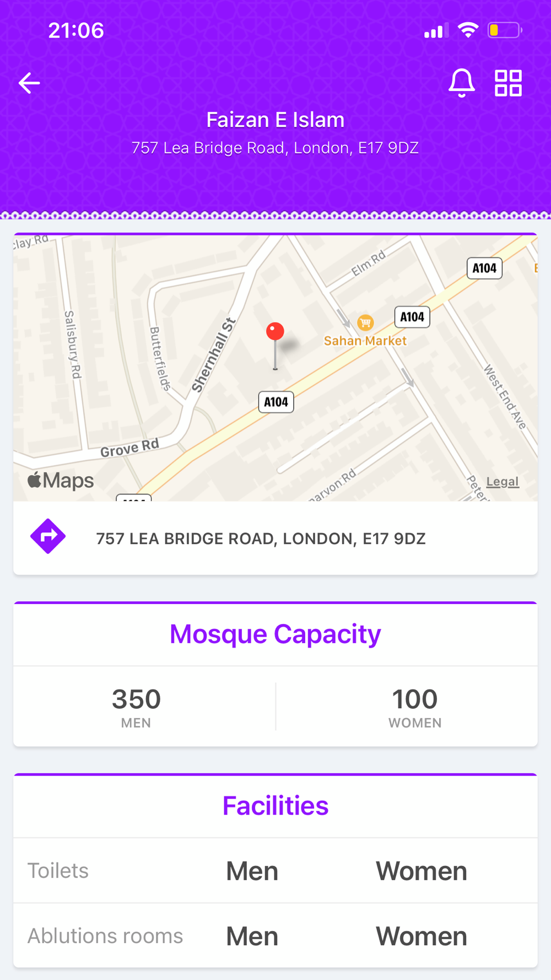Tap the Sahan Market shopping cart icon
551x980 pixels.
[x=365, y=322]
